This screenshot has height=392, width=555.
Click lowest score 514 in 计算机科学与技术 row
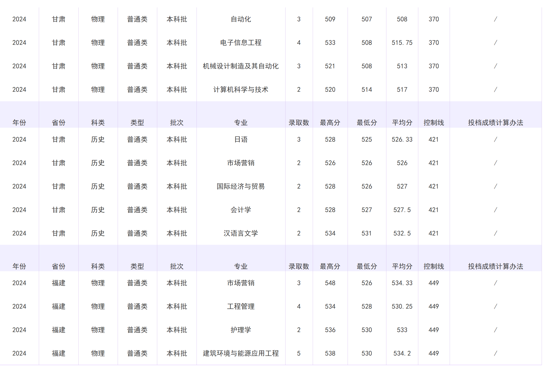pos(367,90)
